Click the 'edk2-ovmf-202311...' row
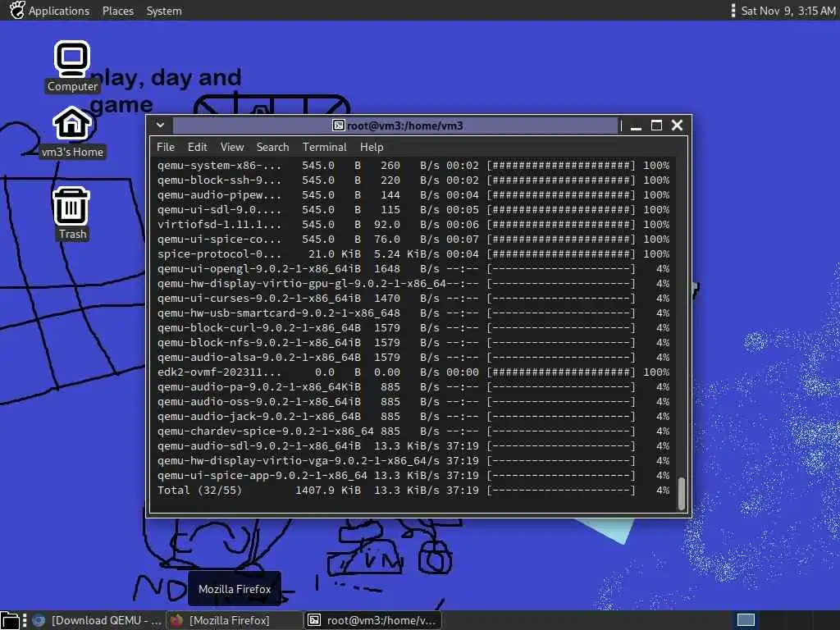The width and height of the screenshot is (840, 630). tap(413, 372)
